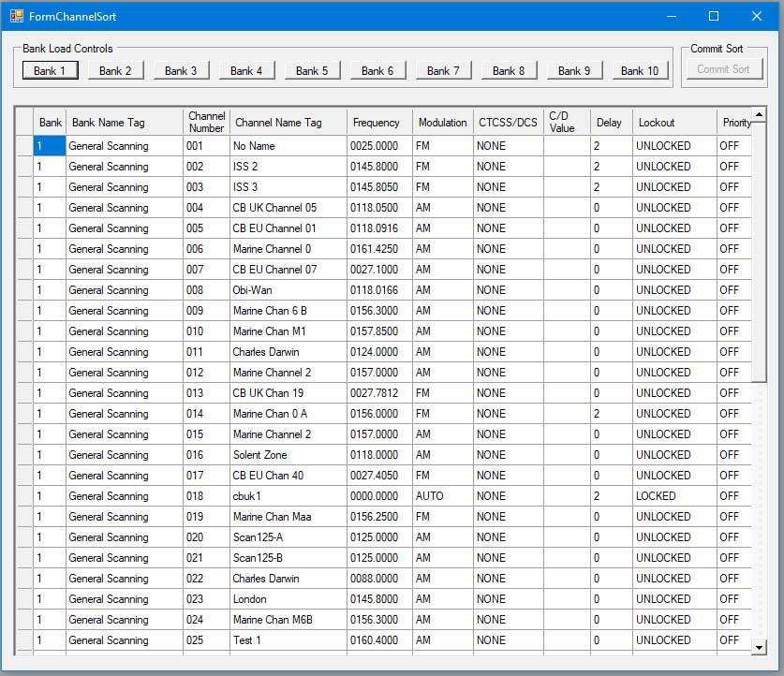Click the 'LOCKED' lockout cell for channel 018

[x=674, y=496]
